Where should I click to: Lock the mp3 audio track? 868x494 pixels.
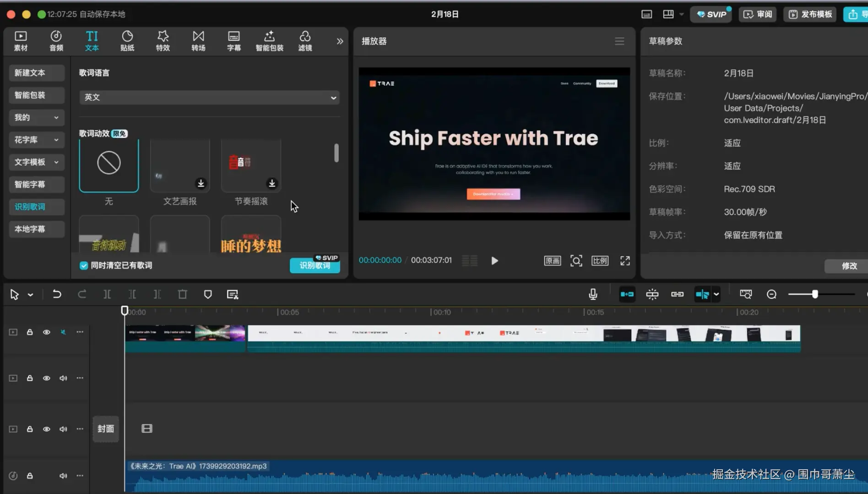(30, 476)
